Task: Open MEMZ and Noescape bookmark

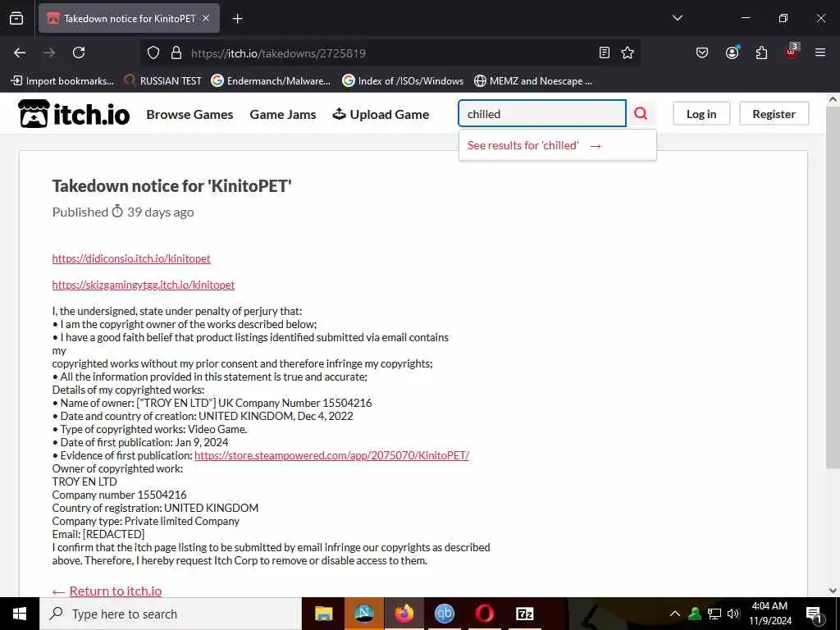Action: click(x=533, y=81)
